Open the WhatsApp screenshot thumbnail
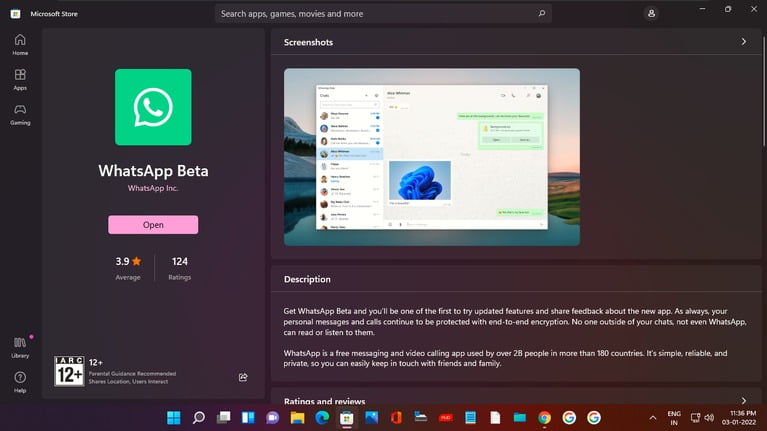Image resolution: width=767 pixels, height=431 pixels. (432, 157)
